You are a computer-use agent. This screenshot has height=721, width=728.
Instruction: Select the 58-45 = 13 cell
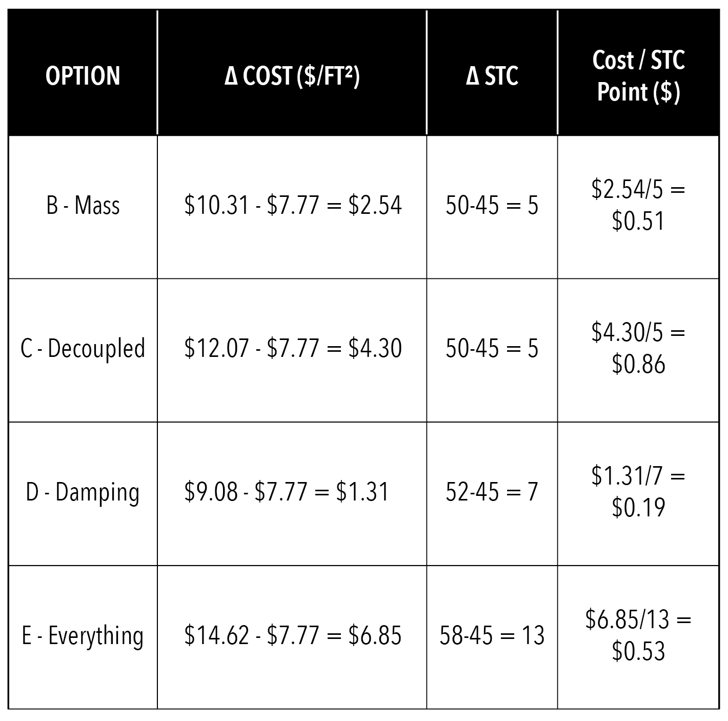492,636
